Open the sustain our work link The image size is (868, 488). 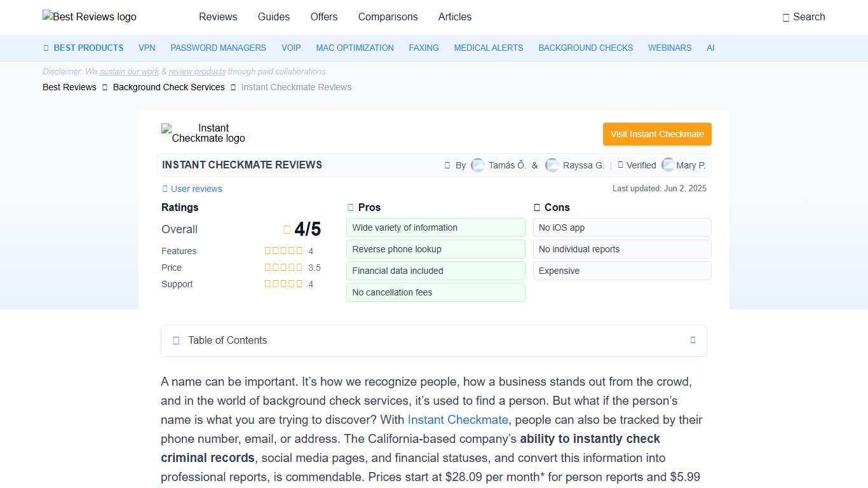128,71
